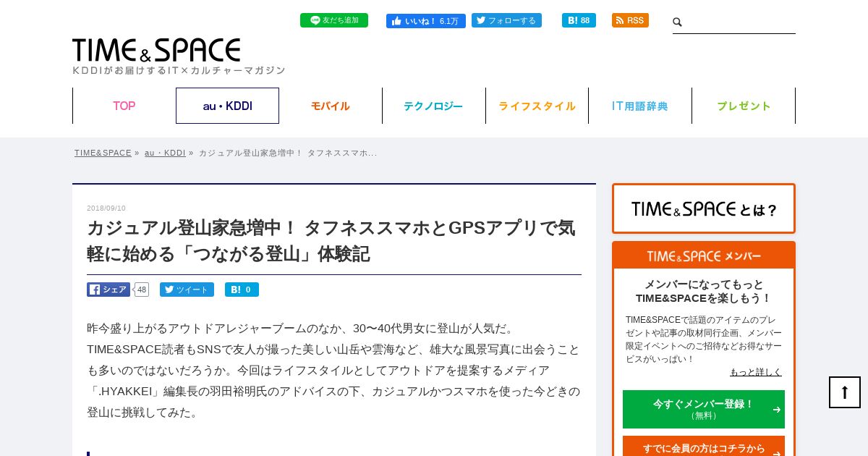Click the Facebook share count 48
The height and width of the screenshot is (456, 868).
[142, 290]
